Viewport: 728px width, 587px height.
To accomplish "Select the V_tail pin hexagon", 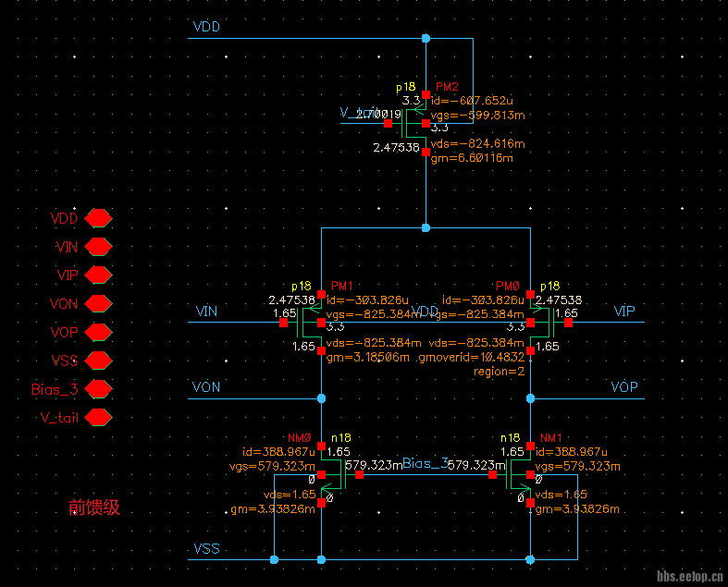I will click(x=98, y=418).
